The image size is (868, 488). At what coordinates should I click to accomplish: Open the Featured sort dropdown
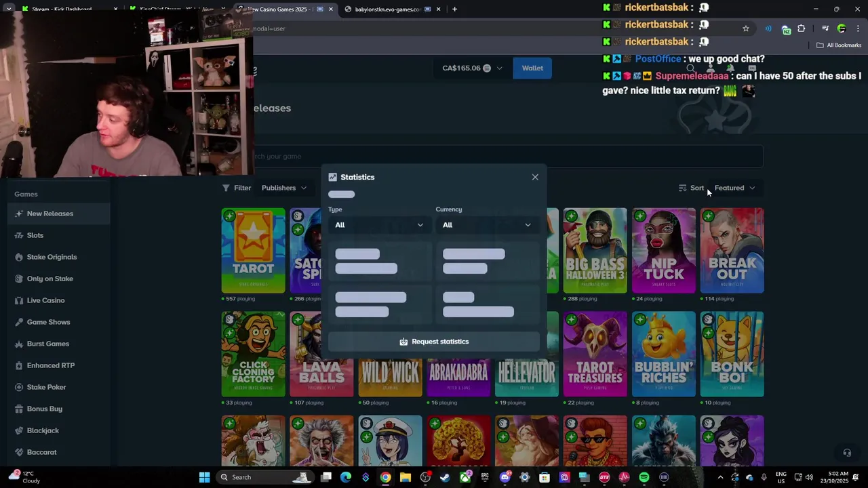point(735,188)
